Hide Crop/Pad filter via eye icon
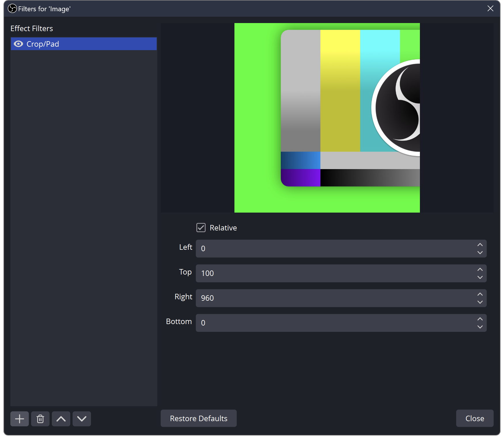Image resolution: width=504 pixels, height=439 pixels. click(x=18, y=44)
